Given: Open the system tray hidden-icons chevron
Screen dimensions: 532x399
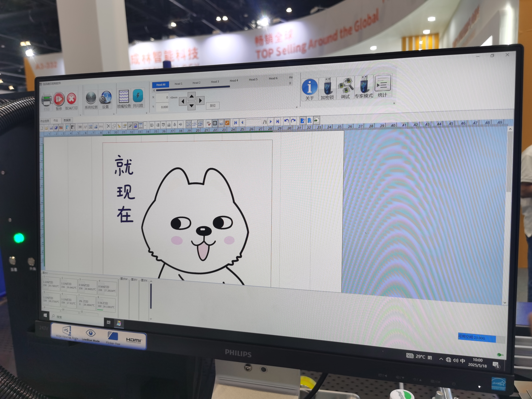Looking at the screenshot, I should 441,359.
